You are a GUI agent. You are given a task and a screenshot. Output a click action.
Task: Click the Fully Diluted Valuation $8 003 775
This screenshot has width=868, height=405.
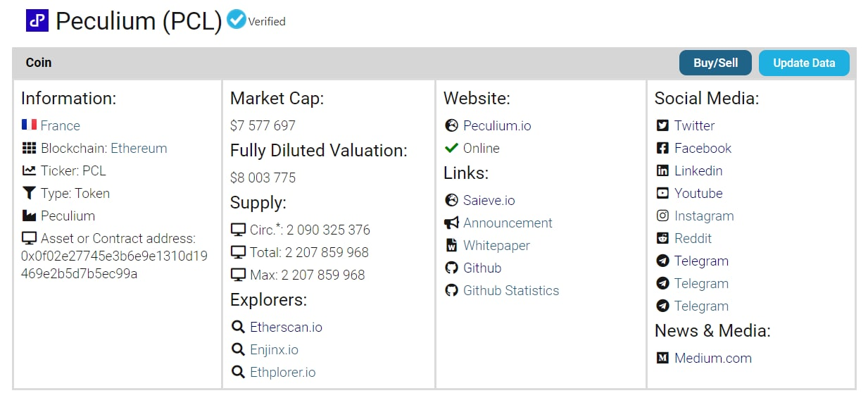263,177
